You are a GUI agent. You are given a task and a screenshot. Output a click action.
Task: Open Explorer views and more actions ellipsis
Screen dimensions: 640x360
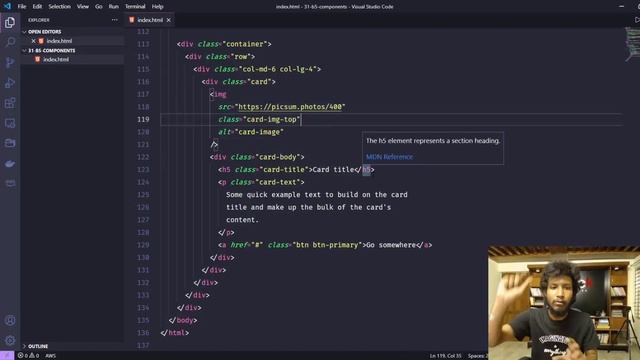pyautogui.click(x=114, y=20)
